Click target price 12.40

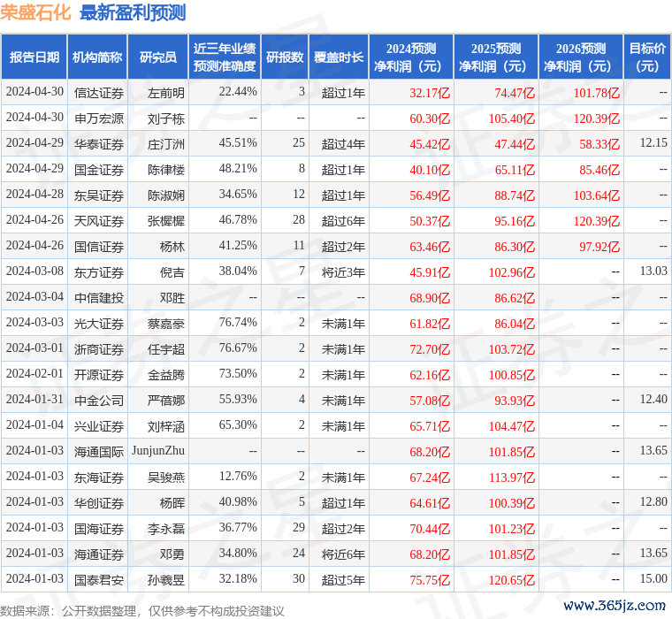[653, 399]
